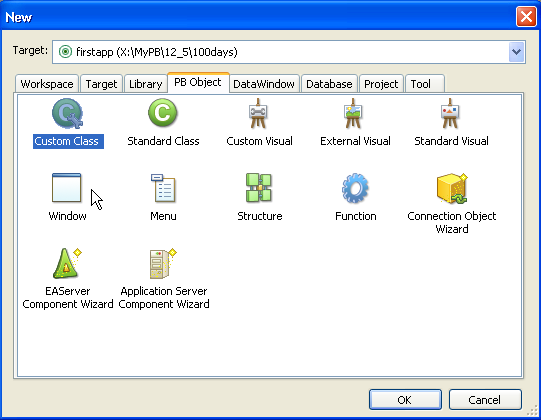Image resolution: width=541 pixels, height=420 pixels.
Task: Select Application Server Component Wizard icon
Action: (x=163, y=263)
